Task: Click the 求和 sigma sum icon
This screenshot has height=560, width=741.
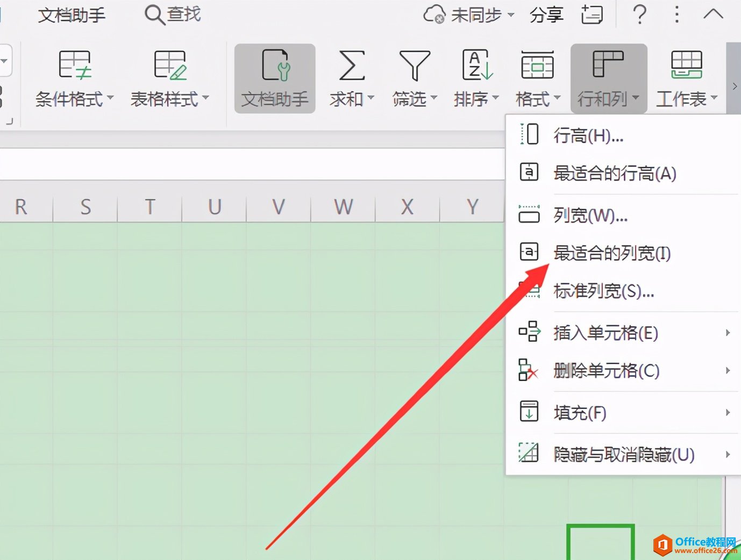Action: [352, 66]
